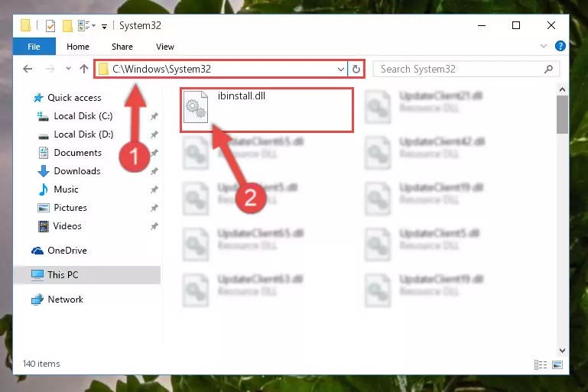The height and width of the screenshot is (392, 588).
Task: Select the ibinstall.dll file name
Action: click(242, 96)
